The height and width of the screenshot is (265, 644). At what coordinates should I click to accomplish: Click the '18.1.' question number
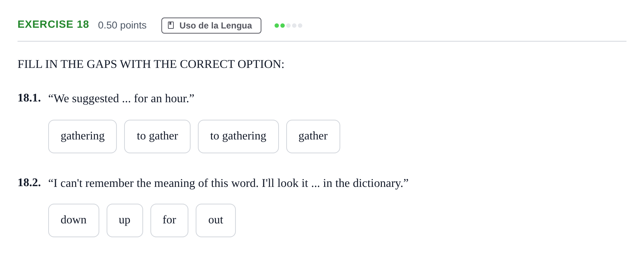tap(29, 98)
